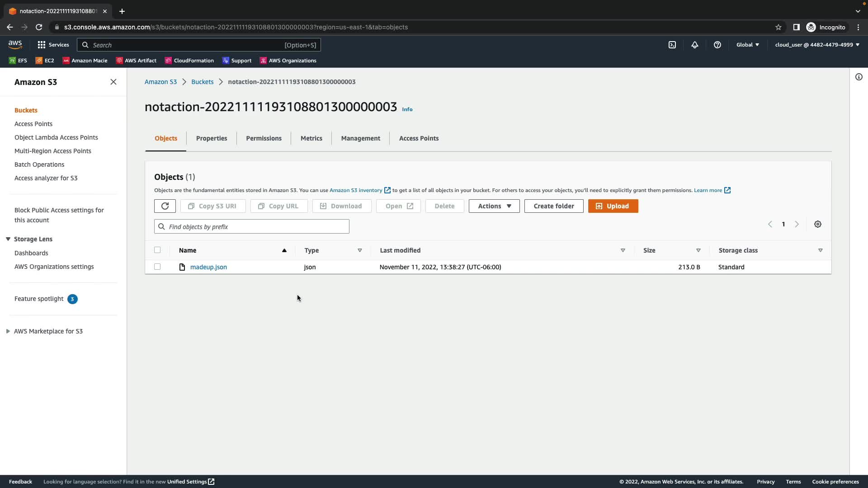Open the notifications bell
Viewport: 868px width, 488px height.
click(695, 45)
